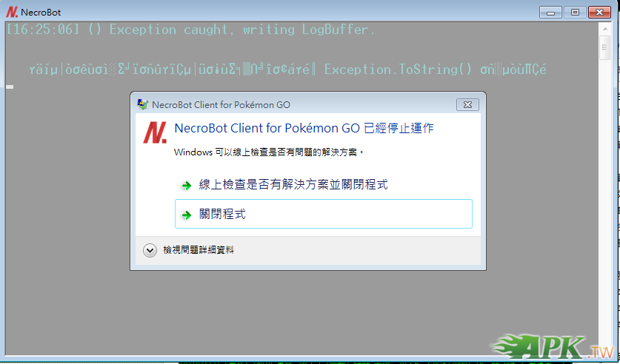Click the NecroBot window title text
This screenshot has width=620, height=364.
tap(41, 13)
